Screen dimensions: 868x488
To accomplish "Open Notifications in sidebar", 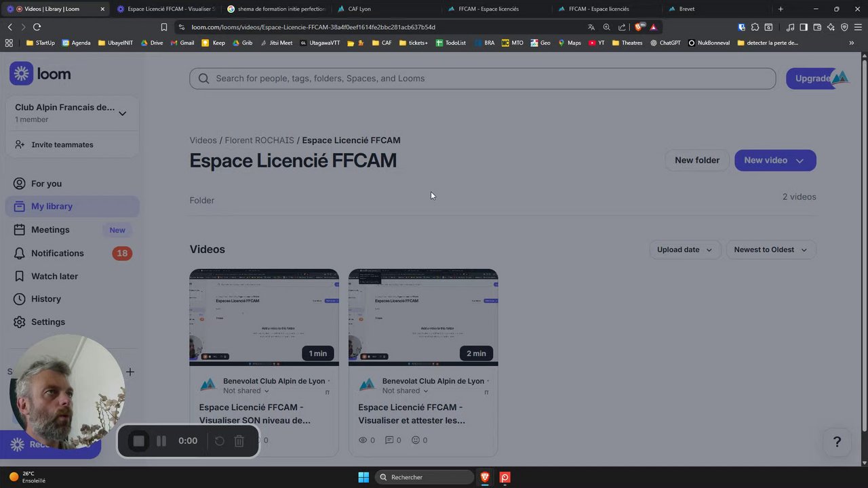I will click(x=72, y=253).
